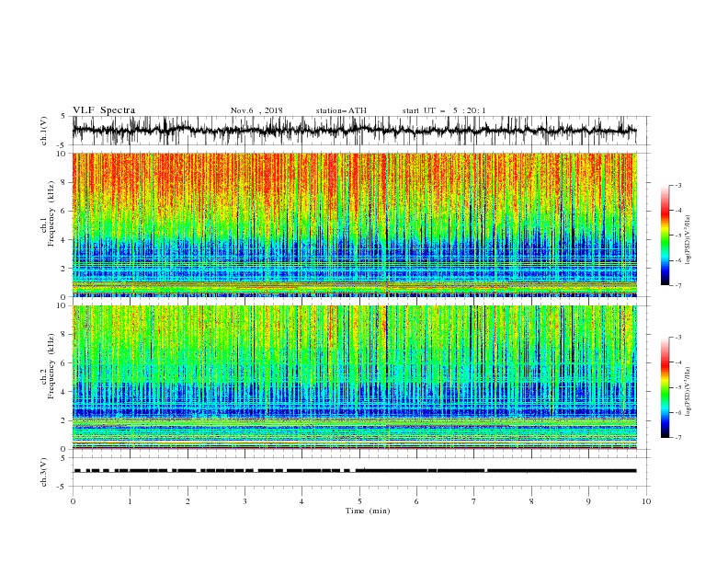728x563 pixels.
Task: Click the "ch.1(V)" waveform axis label
Action: coord(44,131)
